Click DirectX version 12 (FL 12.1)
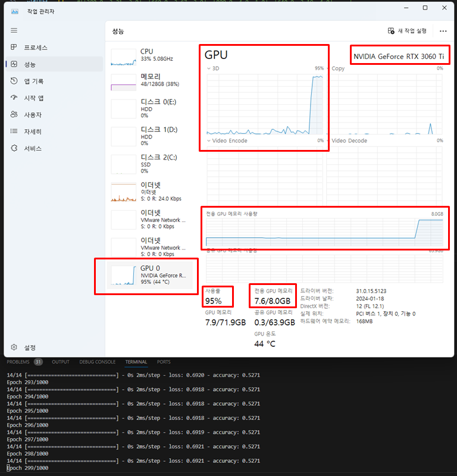Screen dimensions: 457x476 [x=370, y=306]
